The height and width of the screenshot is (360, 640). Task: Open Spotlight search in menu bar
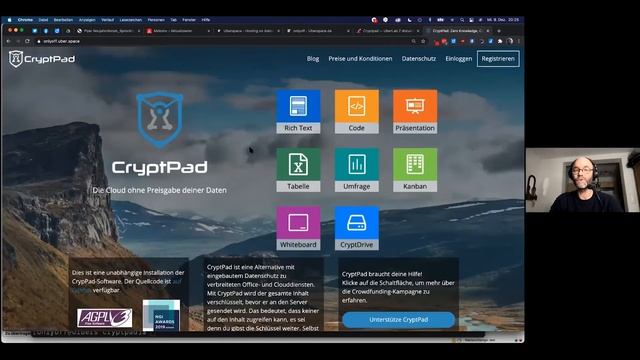click(462, 20)
